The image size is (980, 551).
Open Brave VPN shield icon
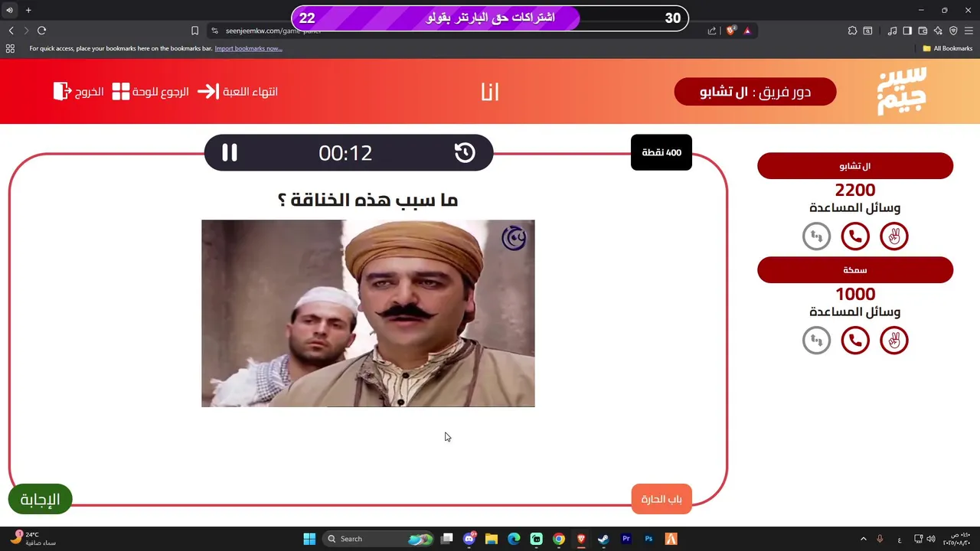coord(953,31)
